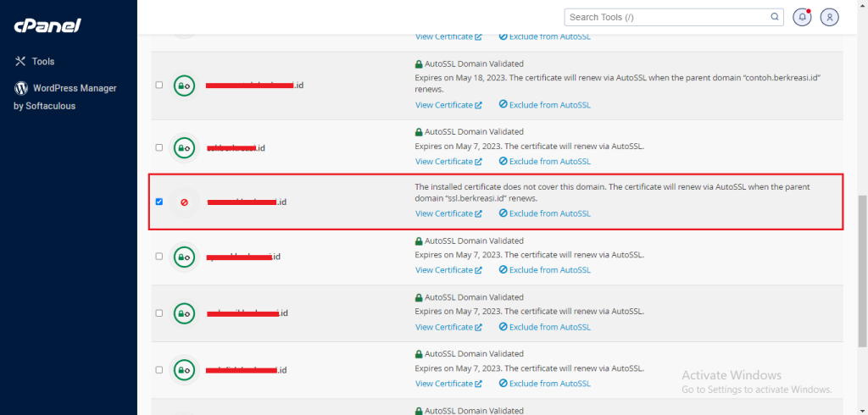Image resolution: width=868 pixels, height=415 pixels.
Task: Tick checkbox in row just above ssl.berkreasi.id row
Action: (159, 147)
